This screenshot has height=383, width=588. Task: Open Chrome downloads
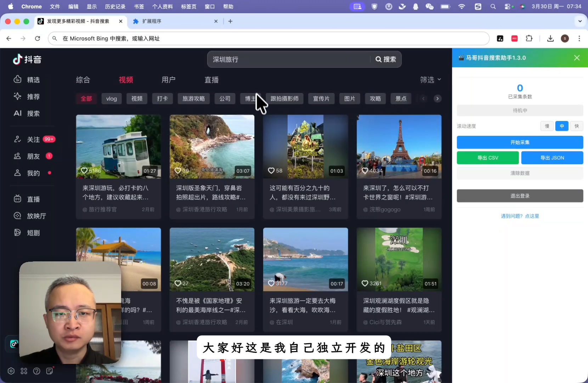tap(550, 38)
